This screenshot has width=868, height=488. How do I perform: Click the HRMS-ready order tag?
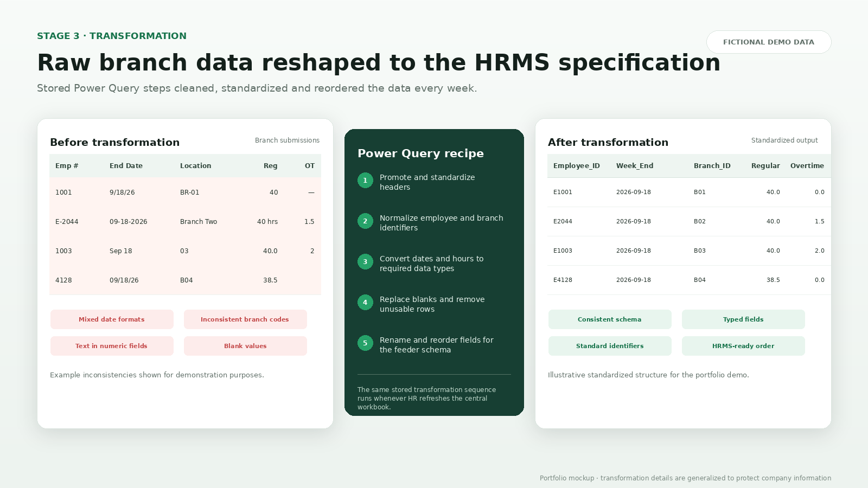pyautogui.click(x=743, y=346)
